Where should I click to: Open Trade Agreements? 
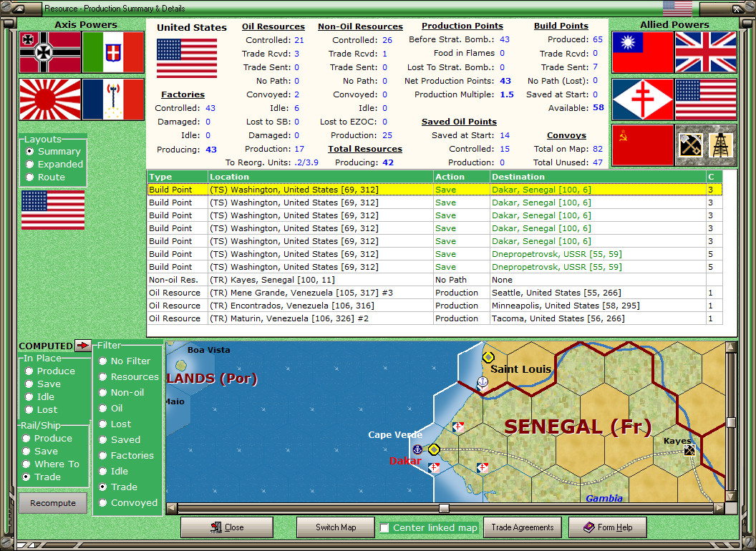click(x=523, y=527)
